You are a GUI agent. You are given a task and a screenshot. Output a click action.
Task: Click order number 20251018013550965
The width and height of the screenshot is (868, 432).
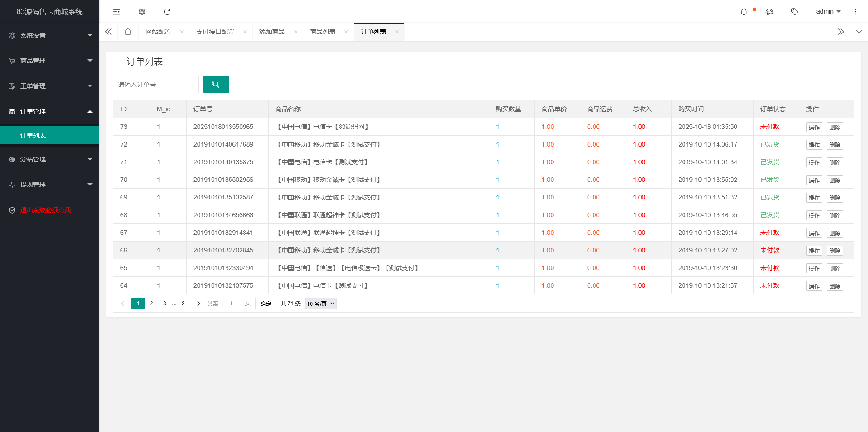point(223,127)
